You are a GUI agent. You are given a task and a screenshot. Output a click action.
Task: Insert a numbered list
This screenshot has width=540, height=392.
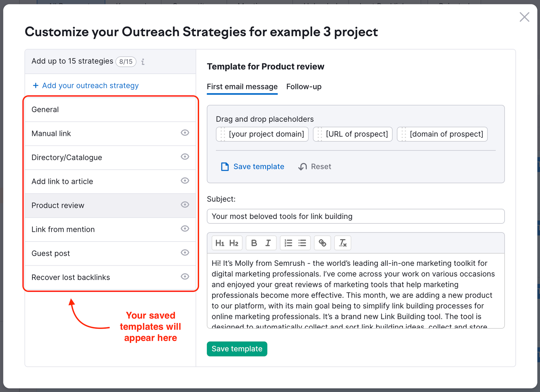tap(288, 243)
